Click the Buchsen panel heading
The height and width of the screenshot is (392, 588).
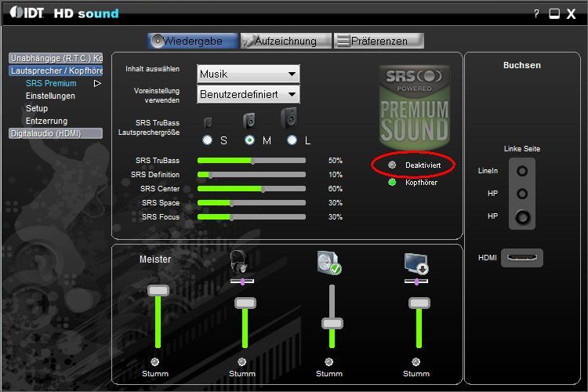pyautogui.click(x=522, y=65)
